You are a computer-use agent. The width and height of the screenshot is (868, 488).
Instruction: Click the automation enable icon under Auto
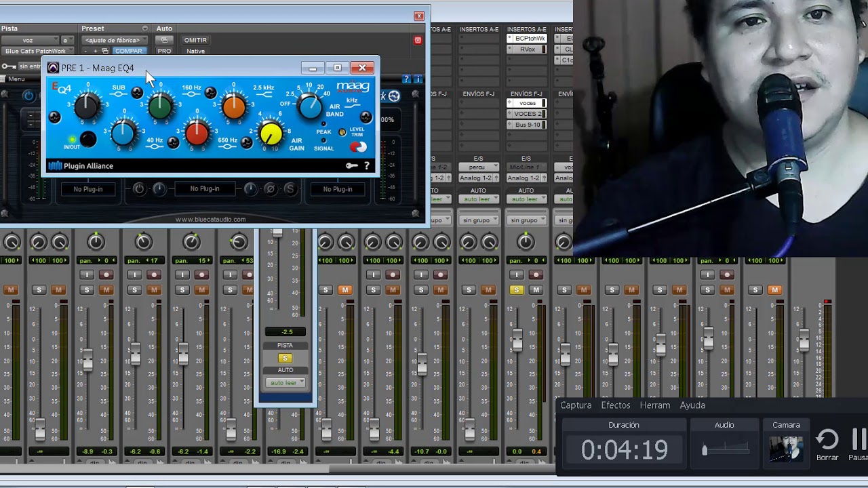click(x=164, y=40)
